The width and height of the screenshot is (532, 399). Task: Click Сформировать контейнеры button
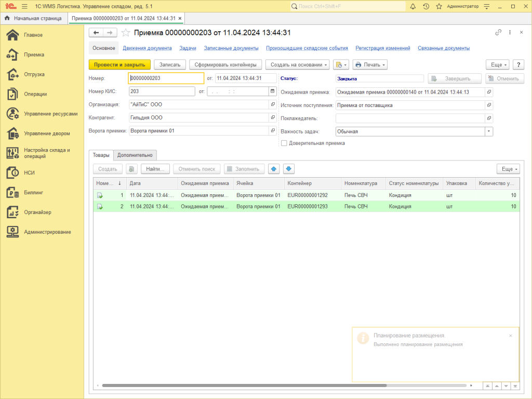[x=225, y=65]
